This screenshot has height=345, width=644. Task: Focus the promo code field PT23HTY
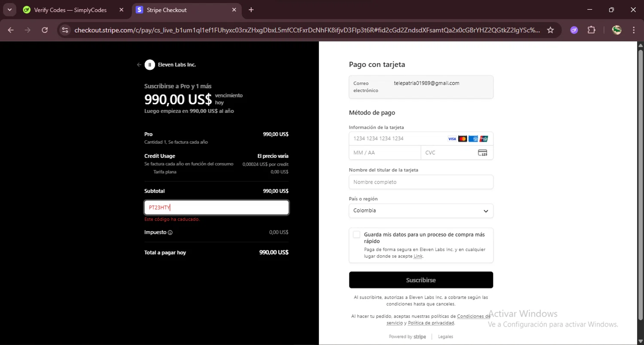216,208
